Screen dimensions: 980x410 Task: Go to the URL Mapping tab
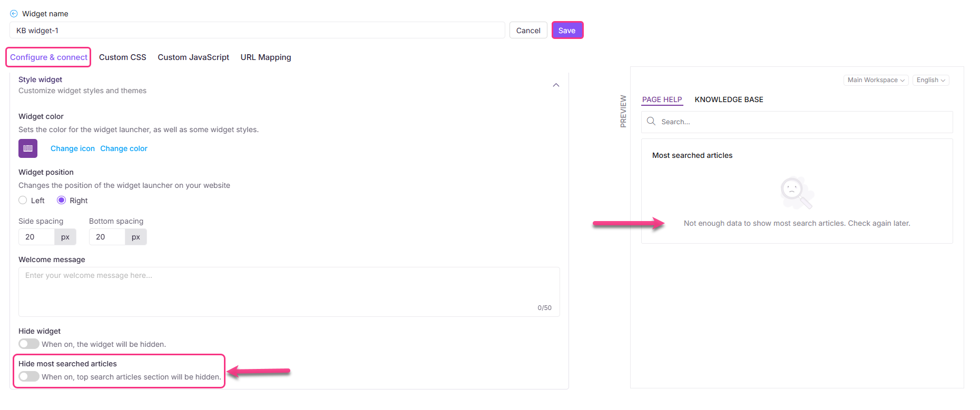pos(266,57)
